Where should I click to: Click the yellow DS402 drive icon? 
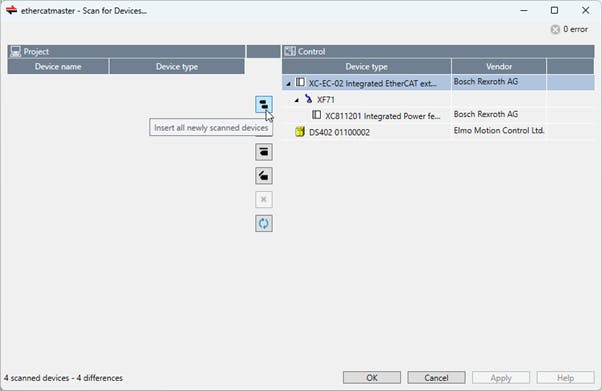pos(299,132)
